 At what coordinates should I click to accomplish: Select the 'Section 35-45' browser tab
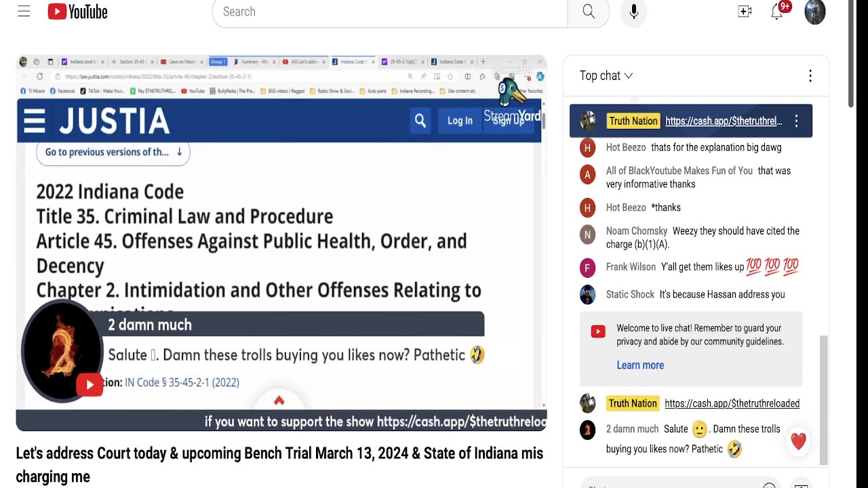[x=134, y=62]
